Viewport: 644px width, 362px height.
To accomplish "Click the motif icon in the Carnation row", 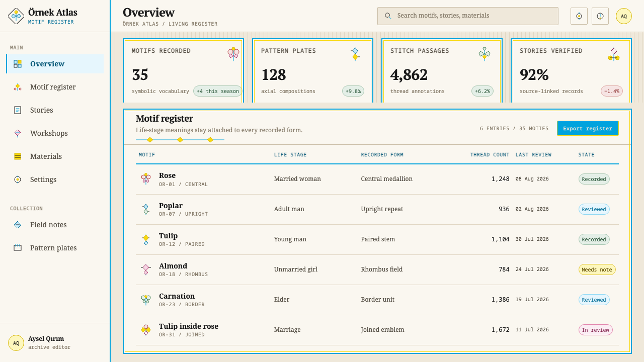I will (146, 300).
